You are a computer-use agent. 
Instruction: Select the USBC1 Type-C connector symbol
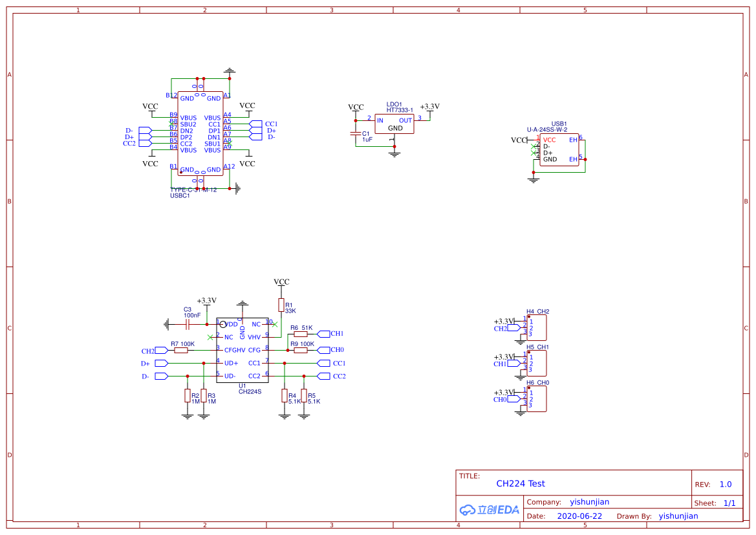tap(200, 134)
